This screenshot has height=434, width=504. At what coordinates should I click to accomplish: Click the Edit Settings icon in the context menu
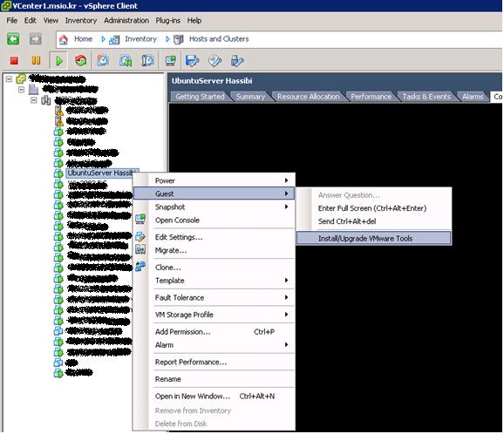[140, 237]
